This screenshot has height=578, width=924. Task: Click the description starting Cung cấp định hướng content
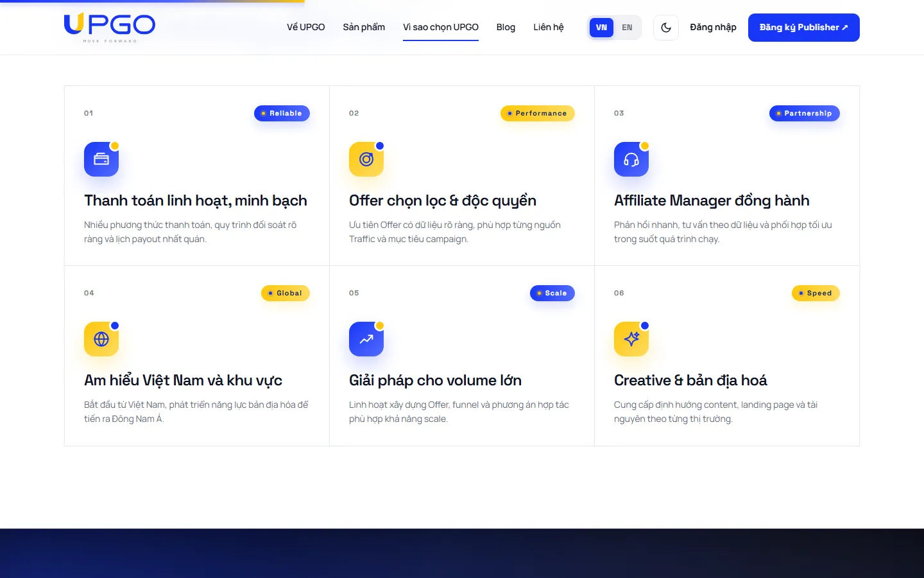pyautogui.click(x=716, y=412)
